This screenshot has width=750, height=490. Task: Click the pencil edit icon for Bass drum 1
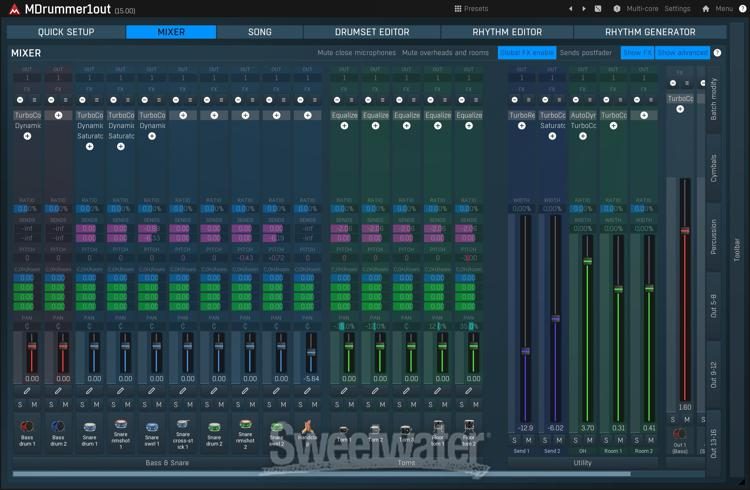[27, 391]
